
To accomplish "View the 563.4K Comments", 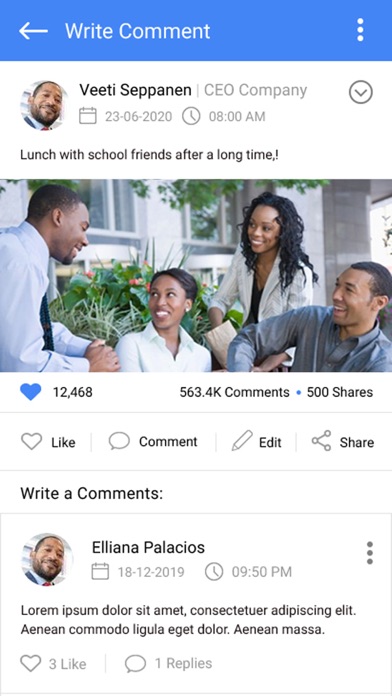I will [234, 392].
